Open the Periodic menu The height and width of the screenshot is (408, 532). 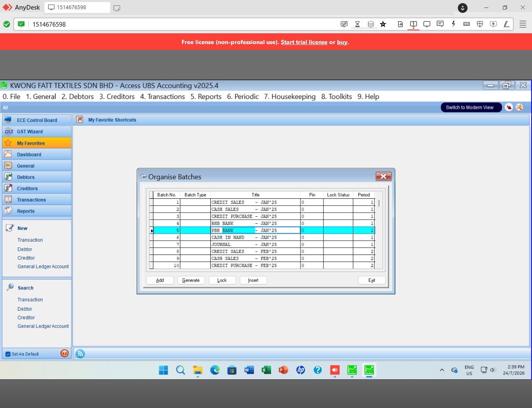click(x=243, y=96)
